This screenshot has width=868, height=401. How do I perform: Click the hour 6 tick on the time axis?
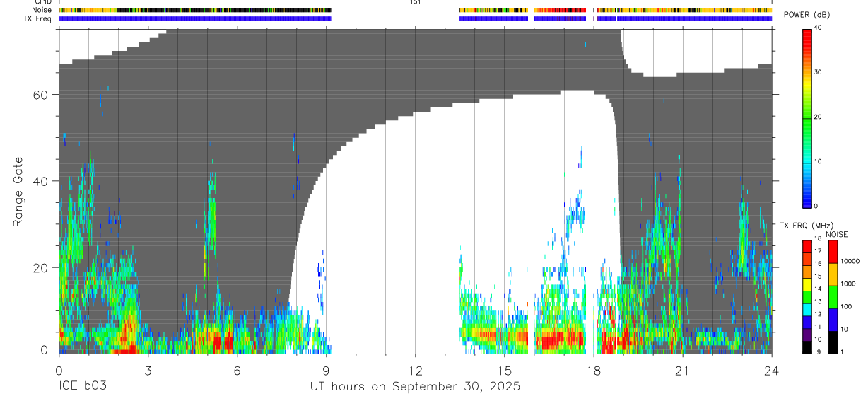pyautogui.click(x=237, y=371)
